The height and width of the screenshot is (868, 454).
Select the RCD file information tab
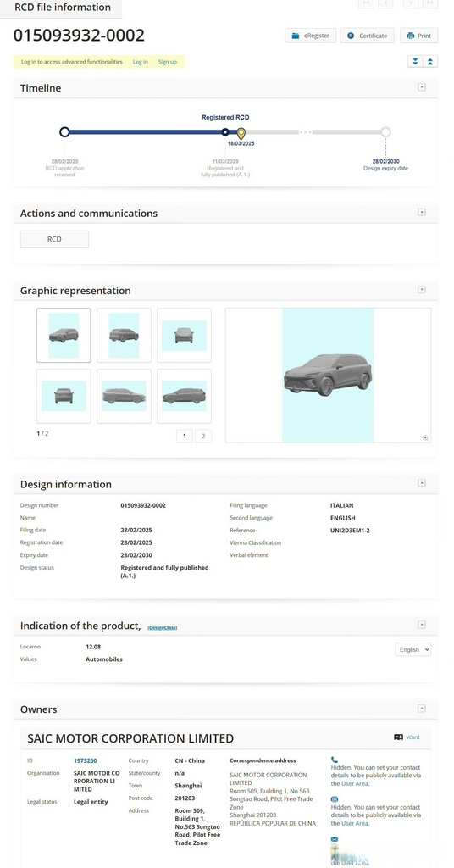pyautogui.click(x=63, y=8)
